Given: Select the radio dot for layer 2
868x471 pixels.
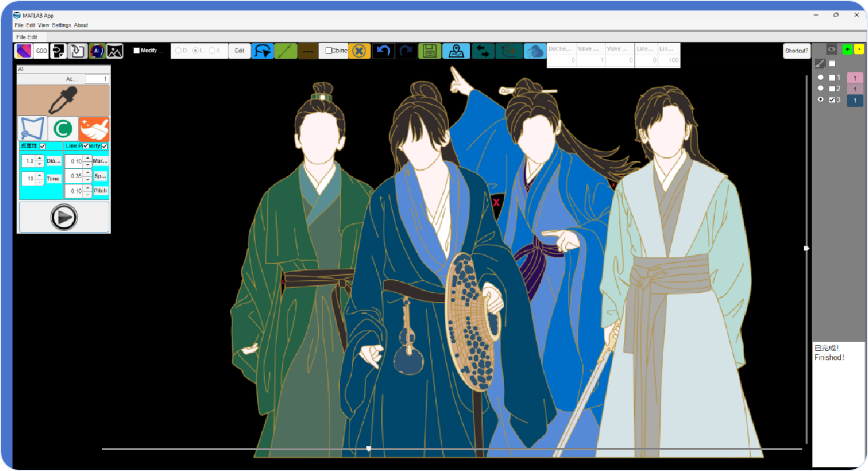Looking at the screenshot, I should 820,88.
